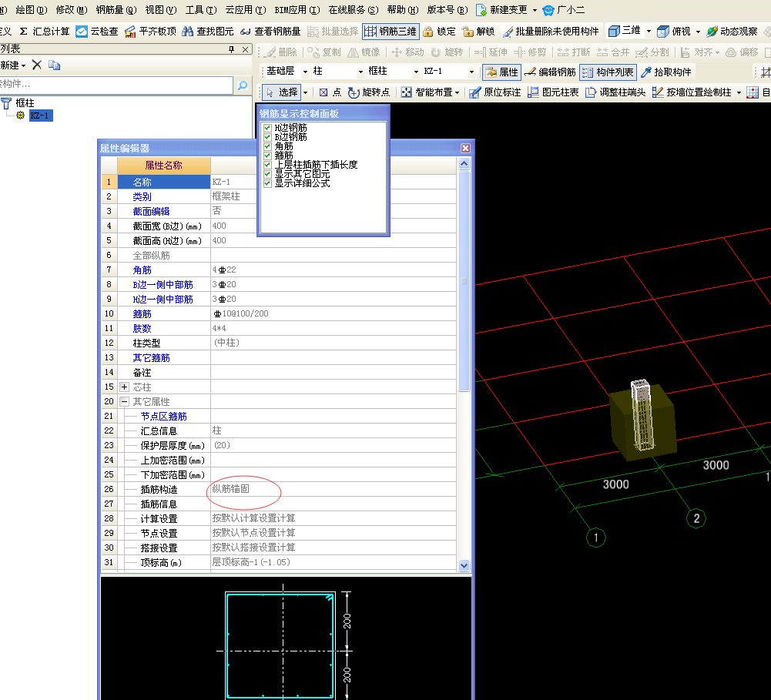This screenshot has height=700, width=771.
Task: Toggle 钢筋三维 rebar 3D view
Action: coord(391,32)
